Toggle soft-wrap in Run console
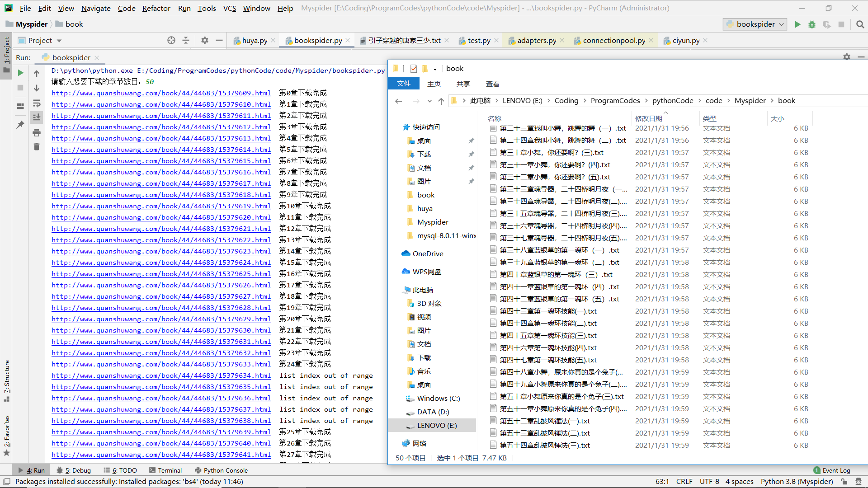Viewport: 868px width, 488px height. [37, 103]
